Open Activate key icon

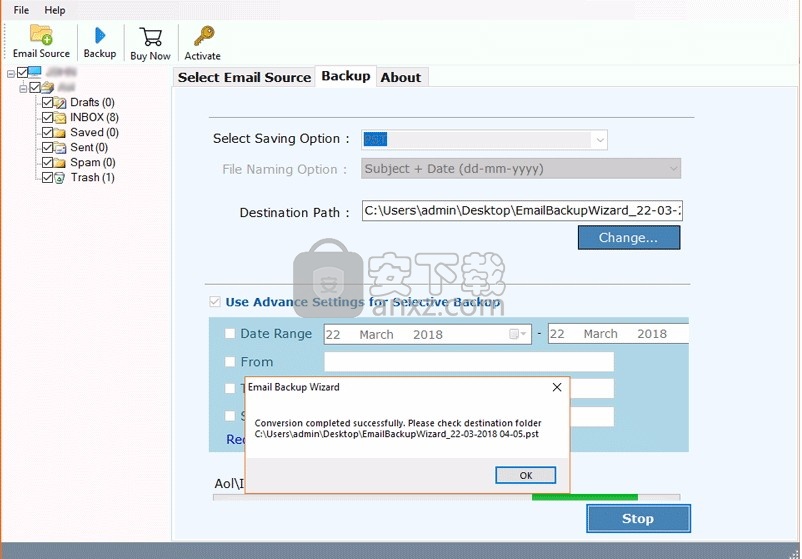[x=204, y=36]
